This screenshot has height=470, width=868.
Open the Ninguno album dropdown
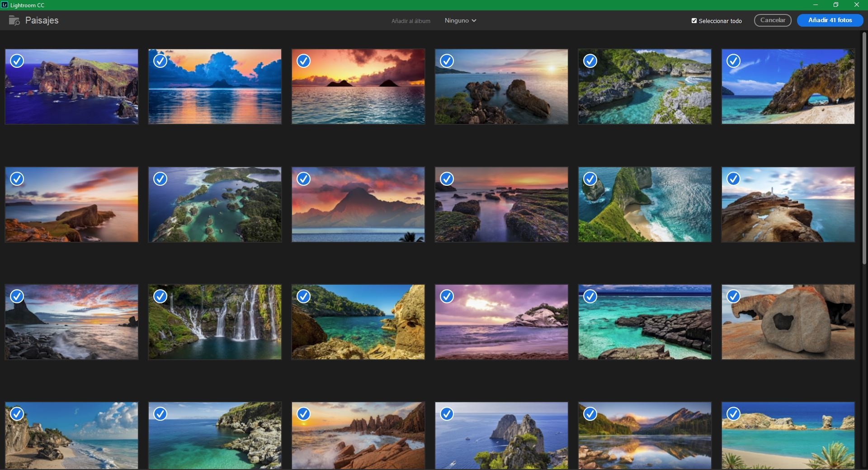pos(460,21)
